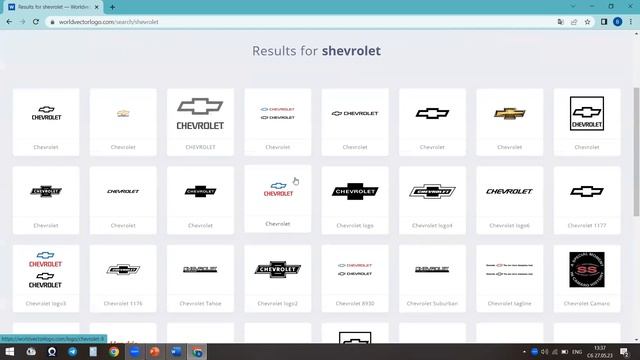The height and width of the screenshot is (360, 640).
Task: Check battery status in tray
Action: [x=565, y=352]
